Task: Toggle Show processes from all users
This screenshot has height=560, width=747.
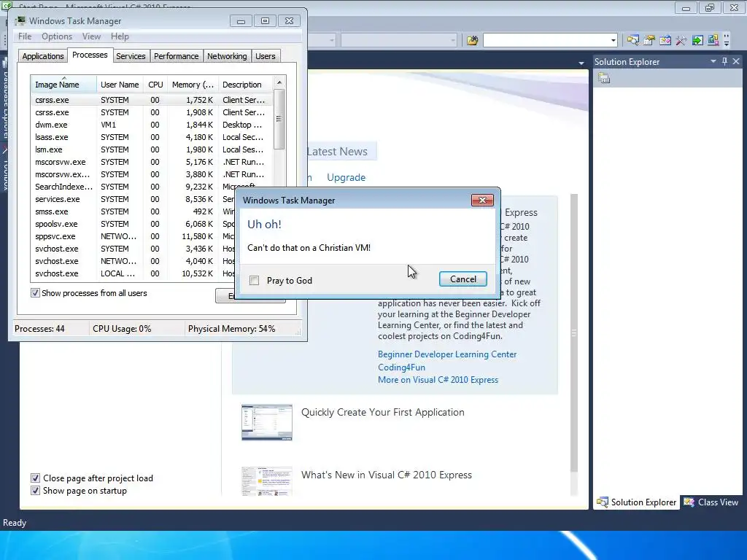Action: coord(35,293)
